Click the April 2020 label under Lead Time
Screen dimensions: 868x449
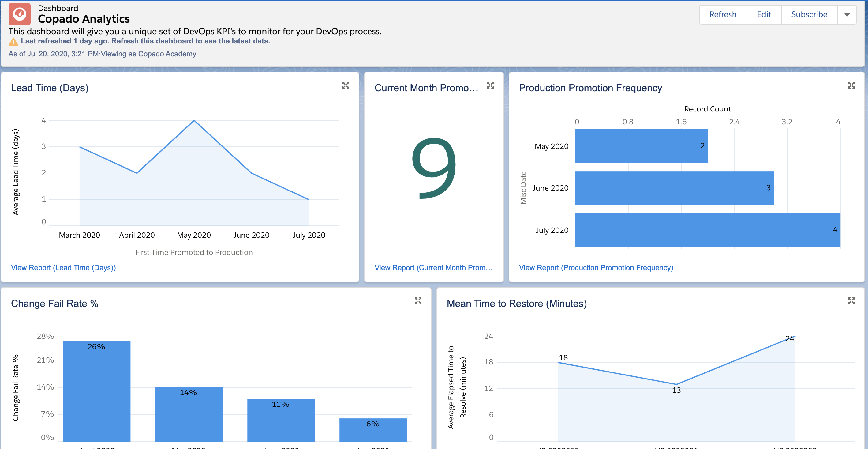pyautogui.click(x=137, y=235)
